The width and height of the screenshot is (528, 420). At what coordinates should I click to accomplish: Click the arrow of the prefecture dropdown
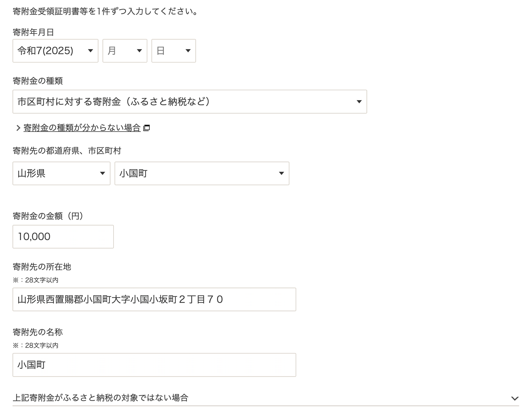click(x=102, y=173)
